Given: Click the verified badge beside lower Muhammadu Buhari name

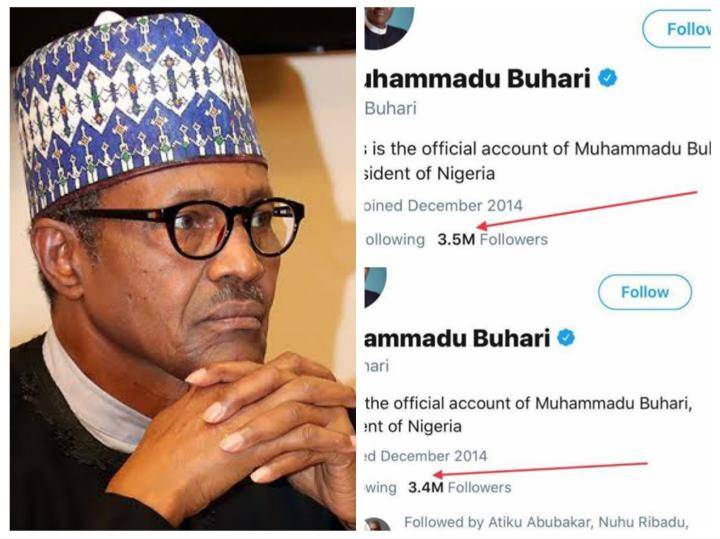Looking at the screenshot, I should pyautogui.click(x=566, y=338).
